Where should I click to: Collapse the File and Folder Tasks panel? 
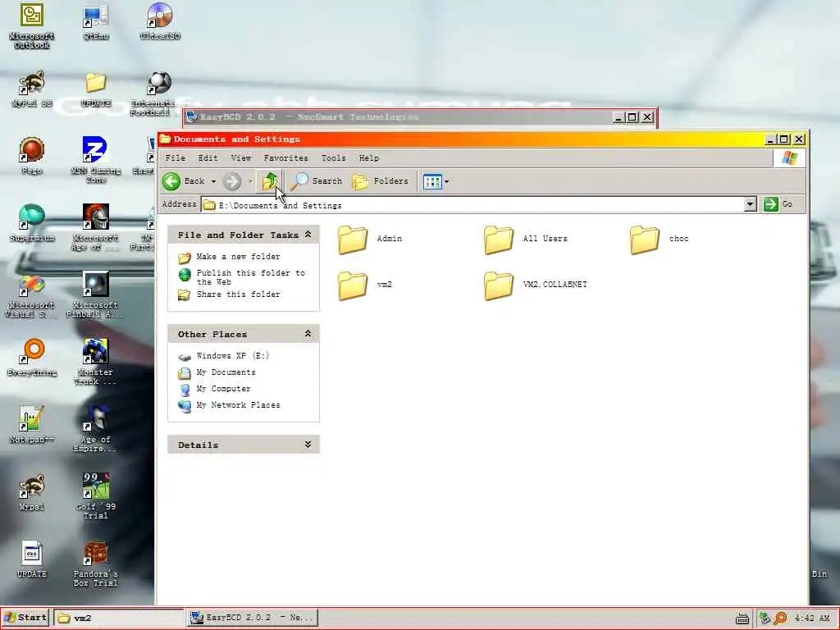coord(308,235)
